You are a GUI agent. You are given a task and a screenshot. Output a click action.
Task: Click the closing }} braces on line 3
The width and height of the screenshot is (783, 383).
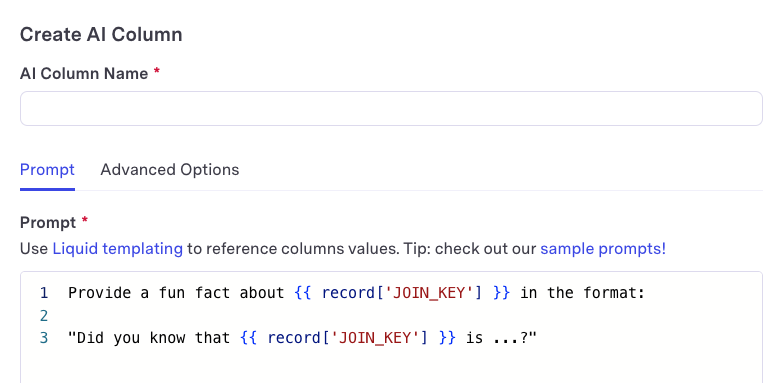447,338
